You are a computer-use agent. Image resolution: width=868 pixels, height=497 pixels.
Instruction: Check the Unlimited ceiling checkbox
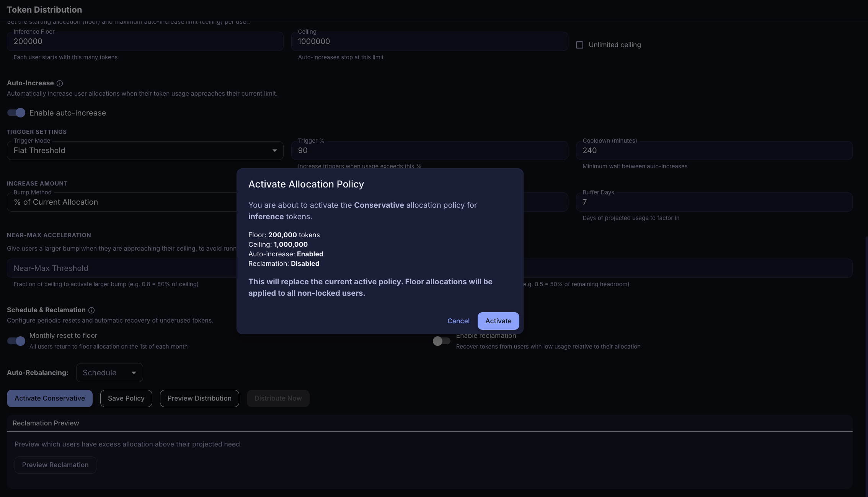579,45
